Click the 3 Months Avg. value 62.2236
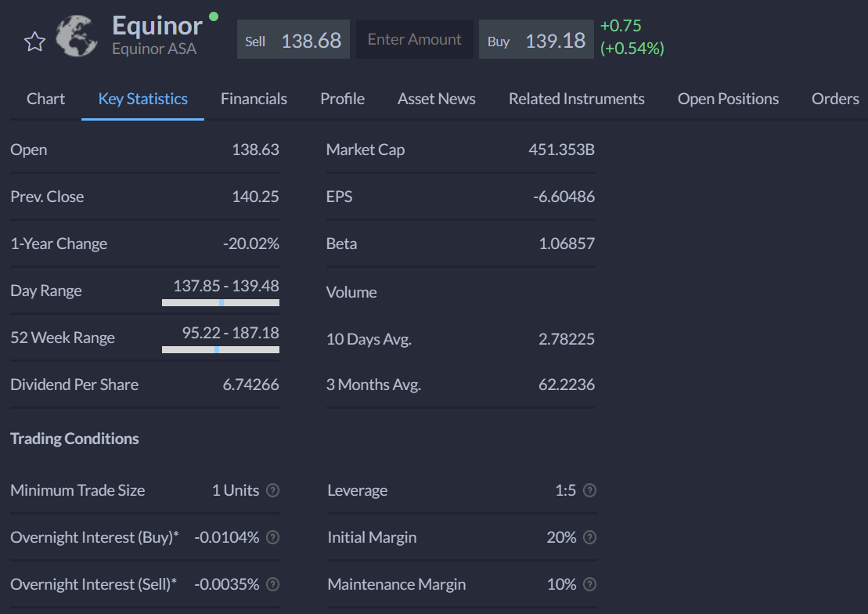Screen dimensions: 868x614 tap(567, 385)
